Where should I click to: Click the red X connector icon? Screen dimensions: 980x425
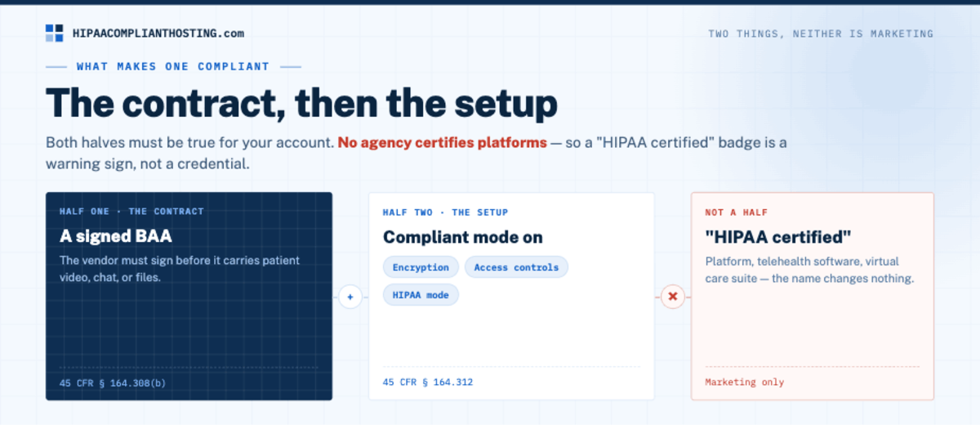673,297
